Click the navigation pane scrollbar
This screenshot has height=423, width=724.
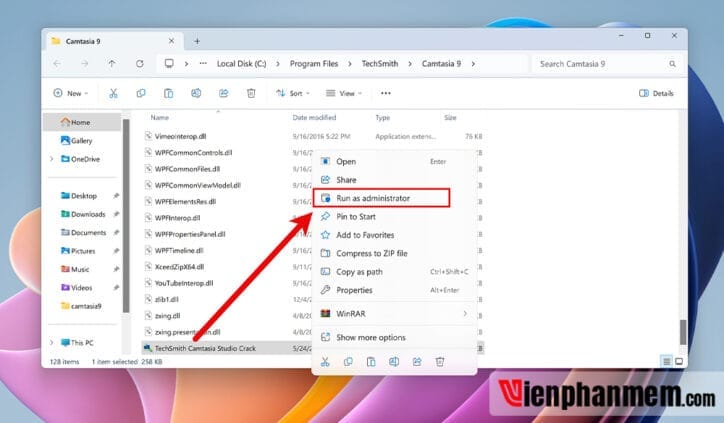126,215
